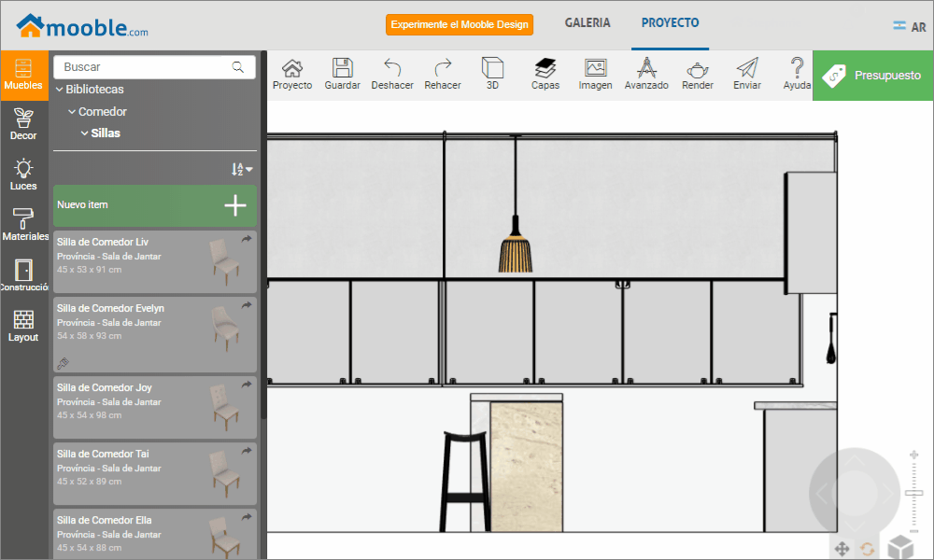Viewport: 934px width, 560px height.
Task: Click the Buscar search field
Action: coord(155,67)
